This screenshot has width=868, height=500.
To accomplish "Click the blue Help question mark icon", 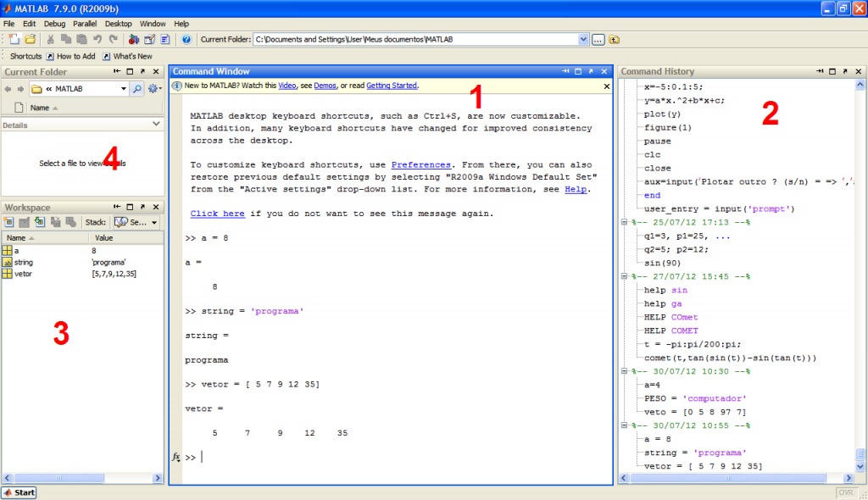I will (186, 39).
